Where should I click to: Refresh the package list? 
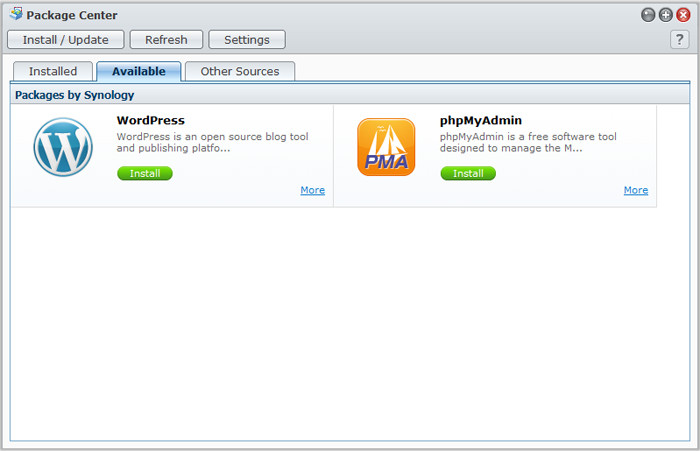click(166, 40)
